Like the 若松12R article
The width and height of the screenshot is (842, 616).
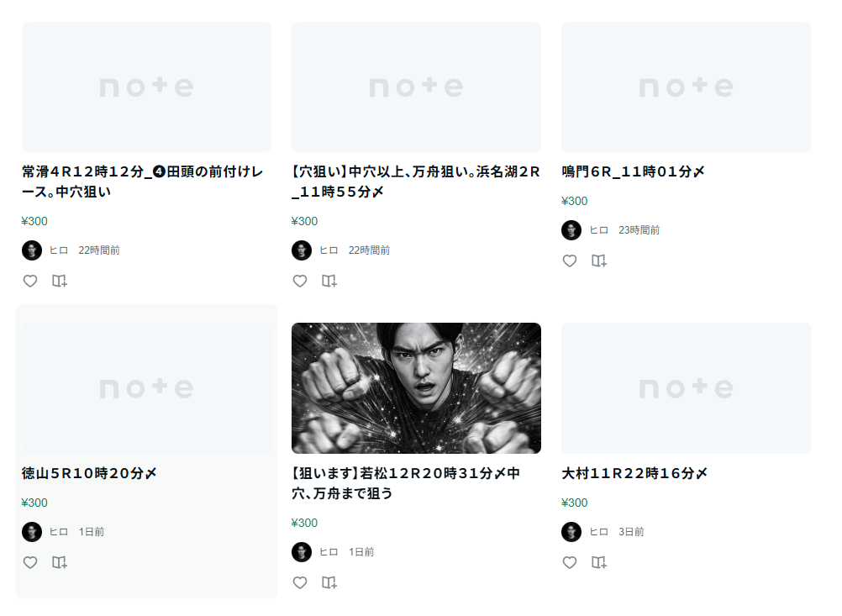coord(300,582)
